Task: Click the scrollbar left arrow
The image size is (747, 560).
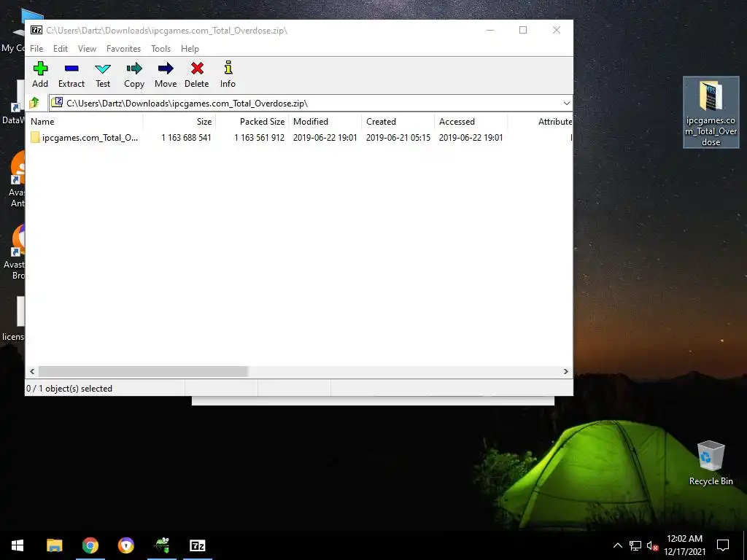Action: point(32,371)
